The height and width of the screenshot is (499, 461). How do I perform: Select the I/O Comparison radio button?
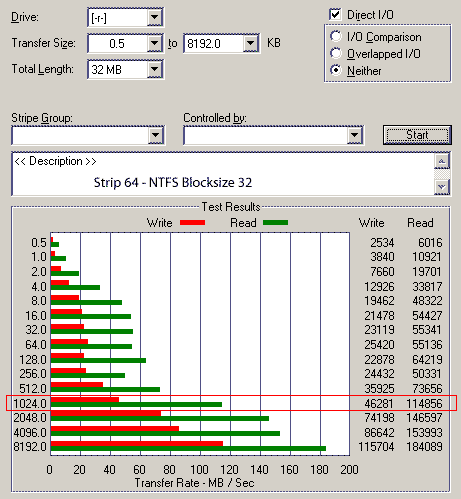(336, 36)
